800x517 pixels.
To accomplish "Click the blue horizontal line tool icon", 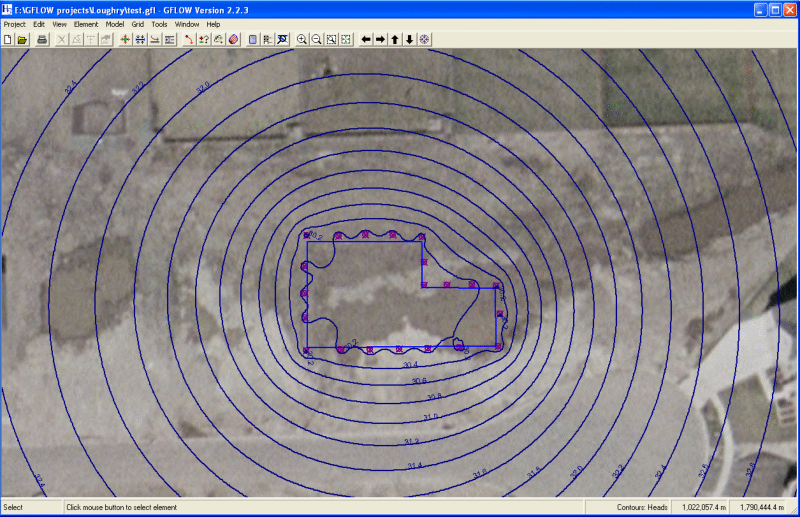I will coord(140,39).
